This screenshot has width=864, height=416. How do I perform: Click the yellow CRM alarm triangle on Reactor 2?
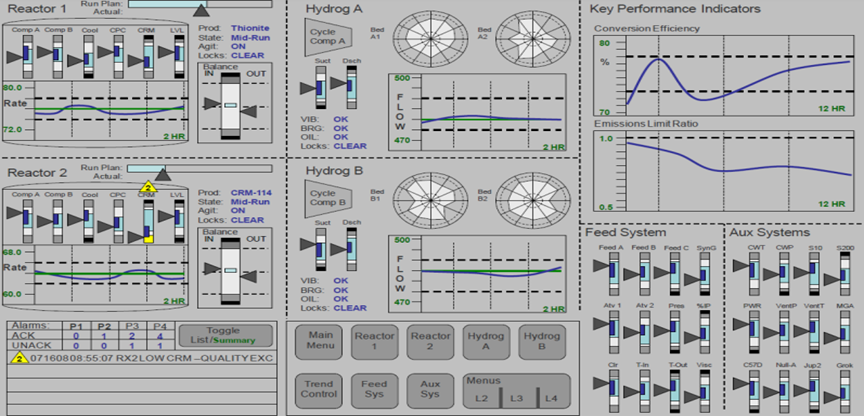click(x=148, y=187)
